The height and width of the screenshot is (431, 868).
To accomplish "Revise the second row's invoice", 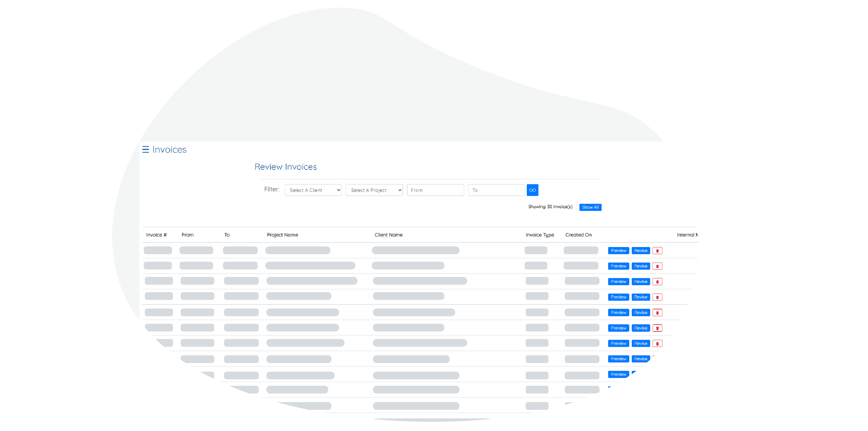I will coord(640,266).
